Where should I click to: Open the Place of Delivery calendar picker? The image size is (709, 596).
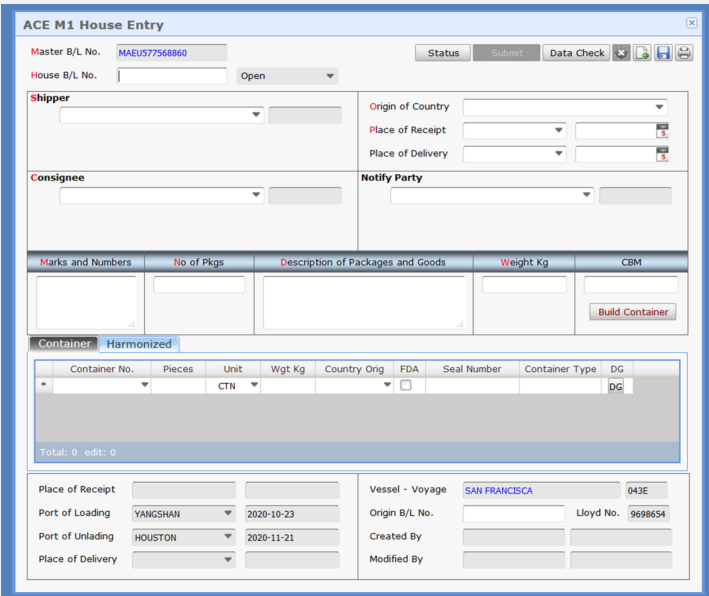(662, 154)
